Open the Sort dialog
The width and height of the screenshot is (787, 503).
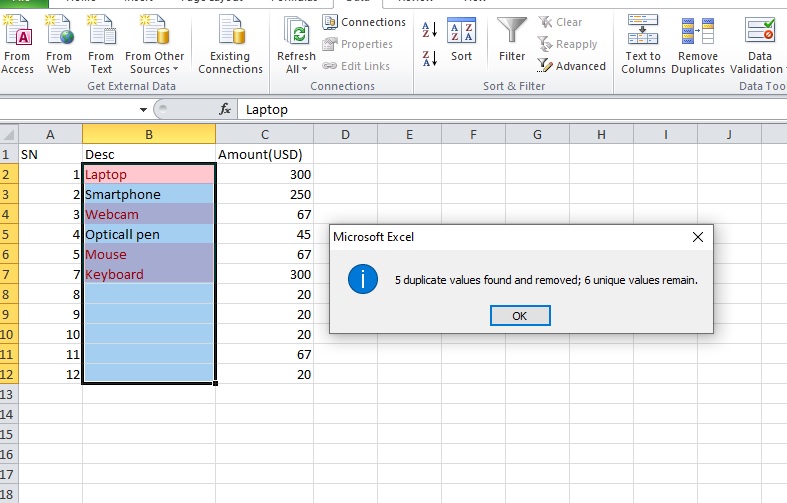461,40
